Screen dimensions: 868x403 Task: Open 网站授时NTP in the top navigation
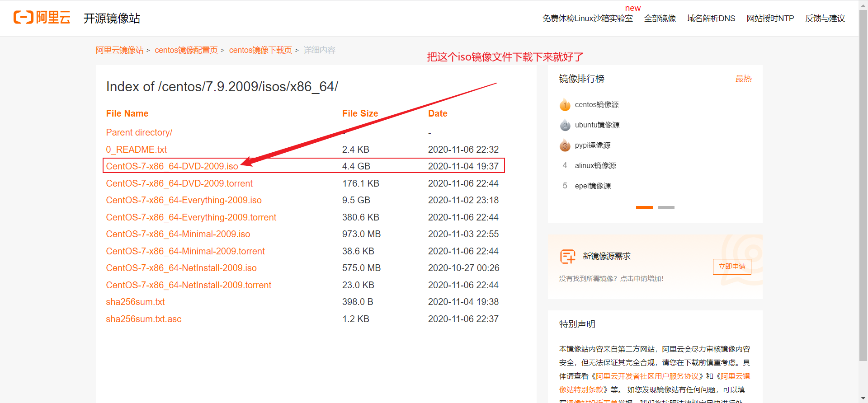click(x=770, y=19)
